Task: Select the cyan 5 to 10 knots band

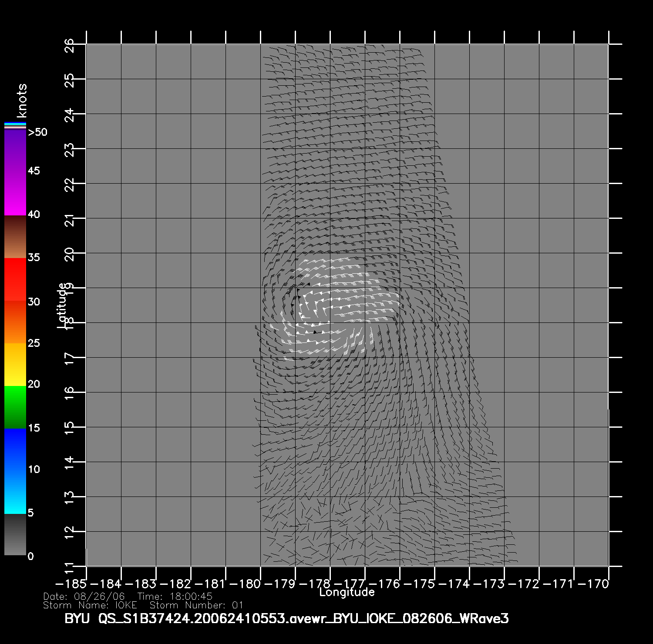Action: tap(15, 492)
